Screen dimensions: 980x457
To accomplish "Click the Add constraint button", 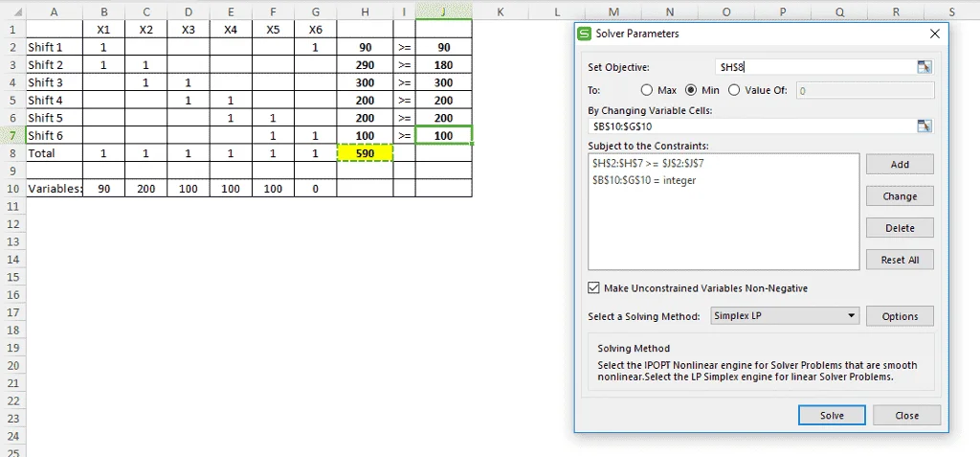I will pos(900,164).
